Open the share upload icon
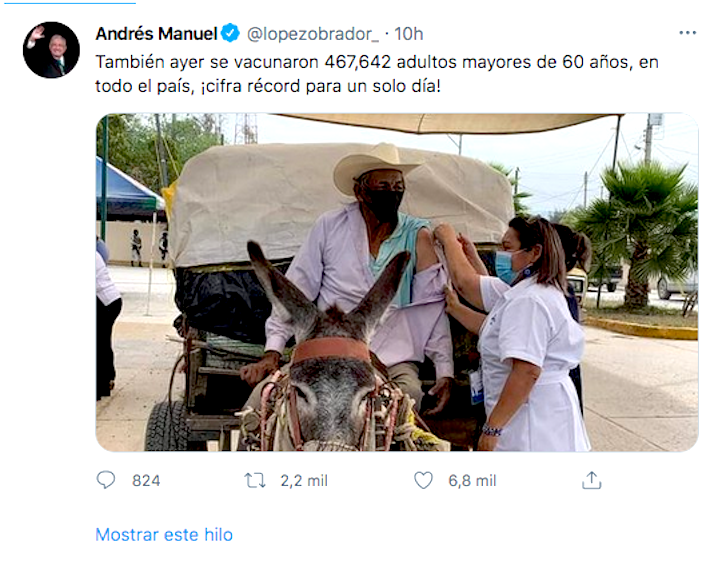 [x=592, y=480]
